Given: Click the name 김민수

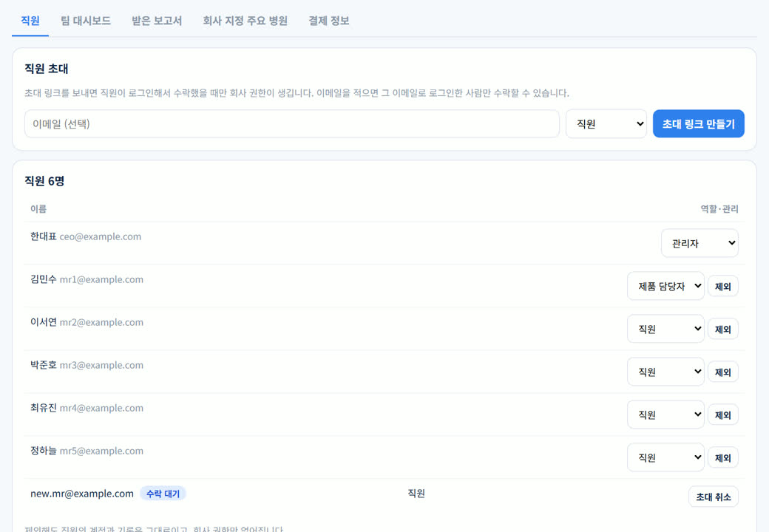Looking at the screenshot, I should (x=43, y=279).
